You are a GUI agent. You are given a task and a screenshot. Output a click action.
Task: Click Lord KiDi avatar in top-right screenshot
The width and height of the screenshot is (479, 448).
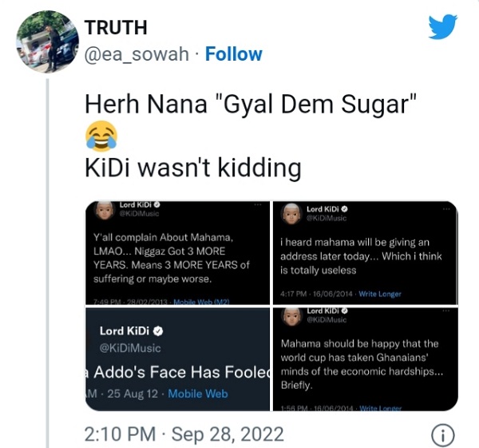pos(291,214)
